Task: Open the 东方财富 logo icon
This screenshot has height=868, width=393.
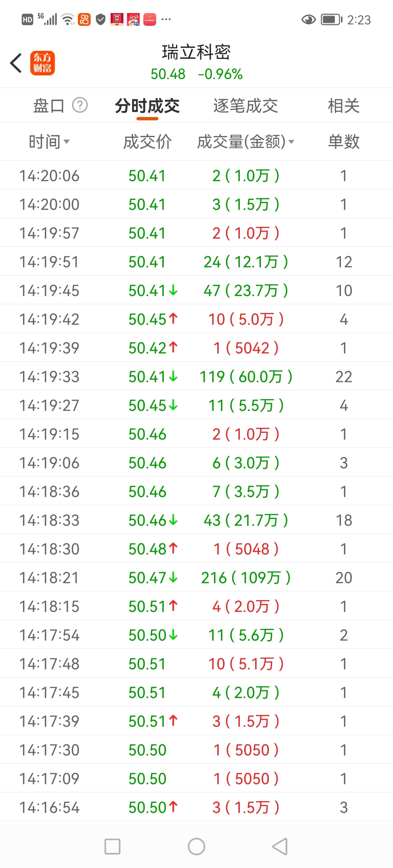Action: 43,63
